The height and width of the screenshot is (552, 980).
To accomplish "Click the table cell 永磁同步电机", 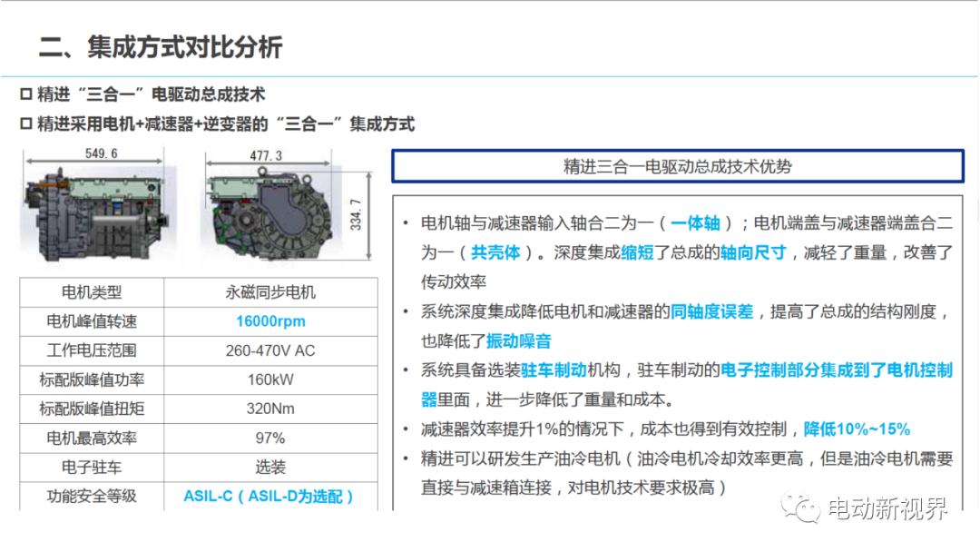I will click(x=270, y=292).
